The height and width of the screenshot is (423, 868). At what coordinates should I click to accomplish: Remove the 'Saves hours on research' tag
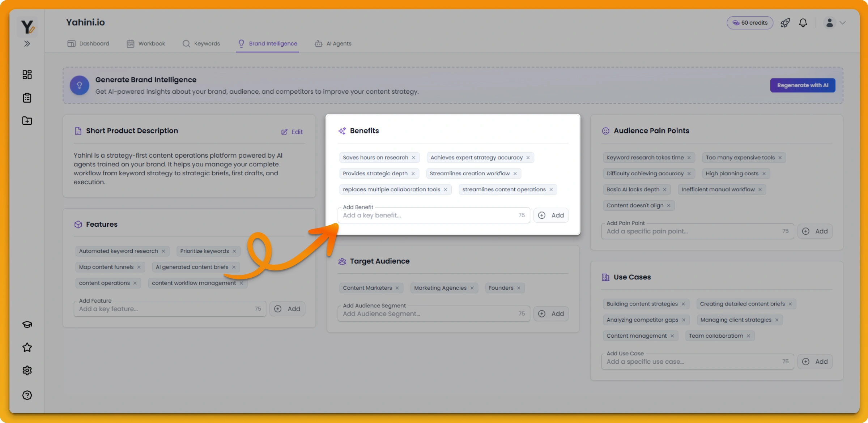tap(413, 158)
